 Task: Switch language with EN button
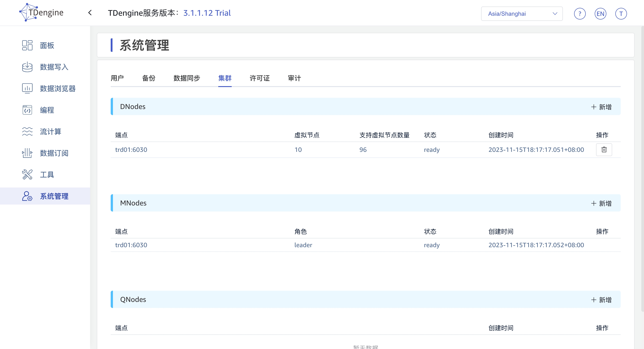point(600,14)
